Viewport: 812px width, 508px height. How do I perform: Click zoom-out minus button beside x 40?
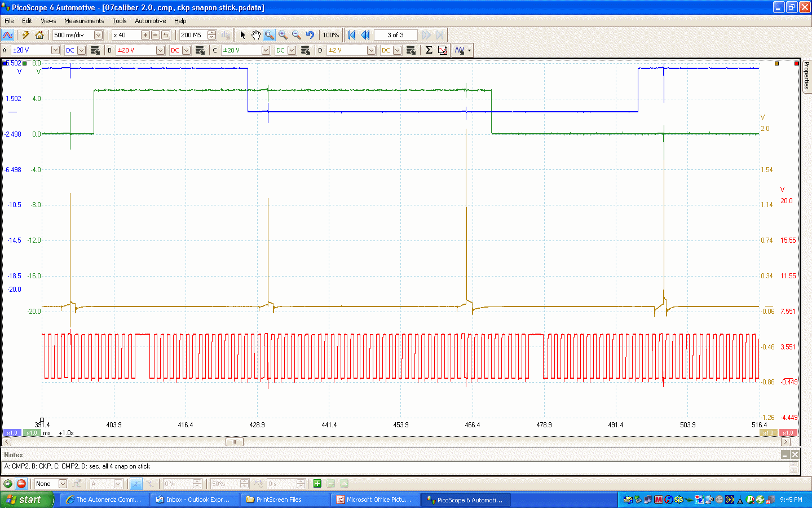[x=155, y=35]
